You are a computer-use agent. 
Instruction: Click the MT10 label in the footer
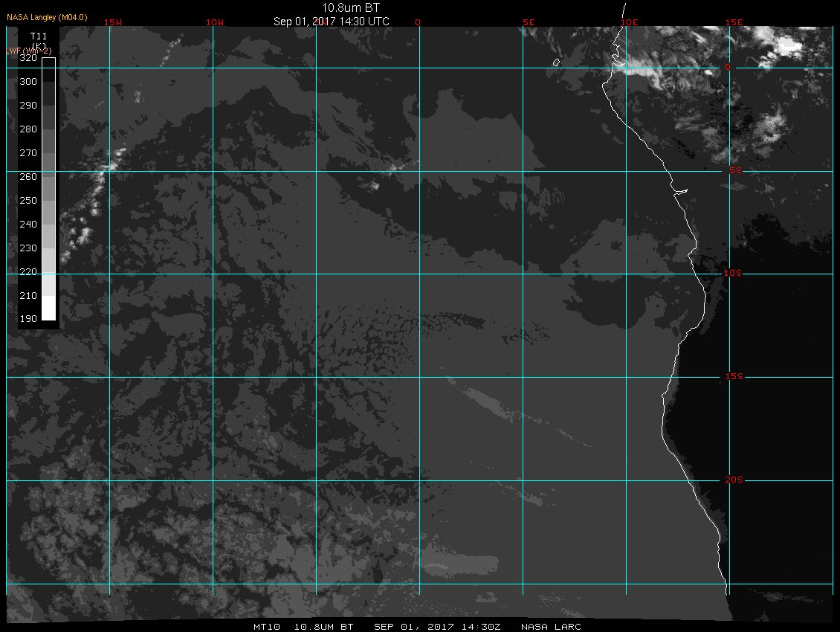[x=267, y=627]
